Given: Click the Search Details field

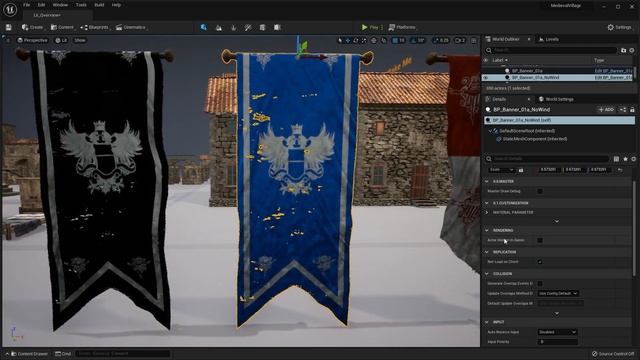Looking at the screenshot, I should pyautogui.click(x=547, y=159).
